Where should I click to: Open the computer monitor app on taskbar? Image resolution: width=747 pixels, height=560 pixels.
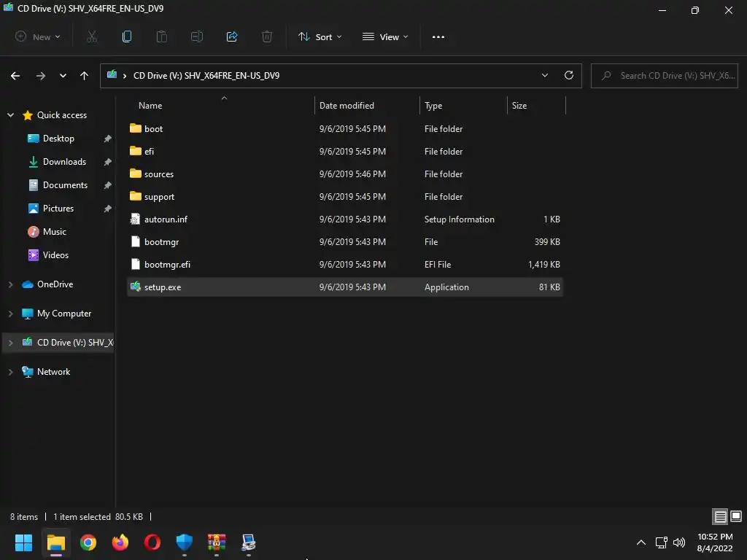point(249,542)
